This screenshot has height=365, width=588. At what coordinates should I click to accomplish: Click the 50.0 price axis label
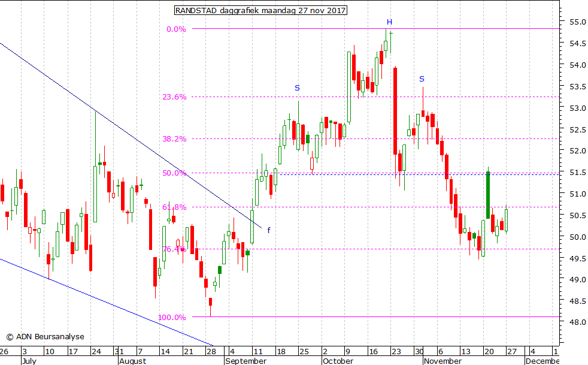click(x=577, y=237)
